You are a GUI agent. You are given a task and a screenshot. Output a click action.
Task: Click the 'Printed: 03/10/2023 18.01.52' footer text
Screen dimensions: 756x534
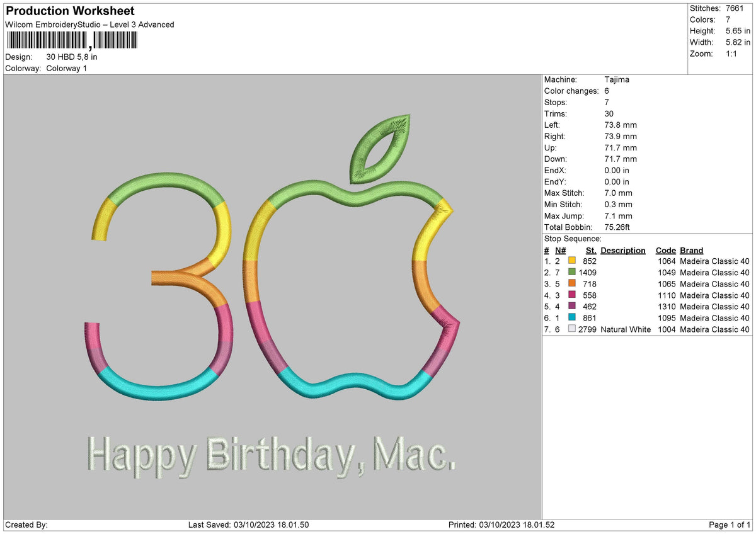(501, 525)
